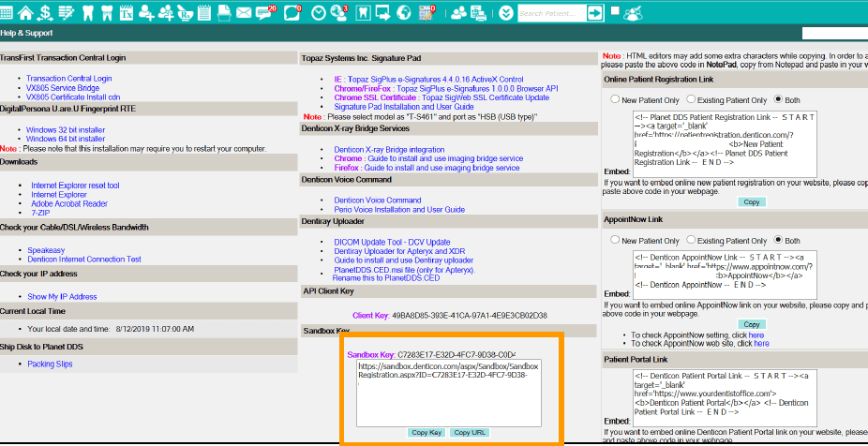The width and height of the screenshot is (868, 446).
Task: Open DICOM Update Tool - DCV Update link
Action: pos(392,243)
